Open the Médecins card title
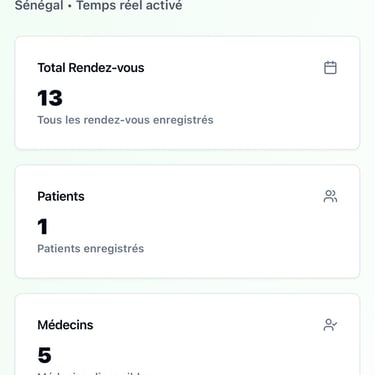Viewport: 375px width, 375px height. point(65,325)
